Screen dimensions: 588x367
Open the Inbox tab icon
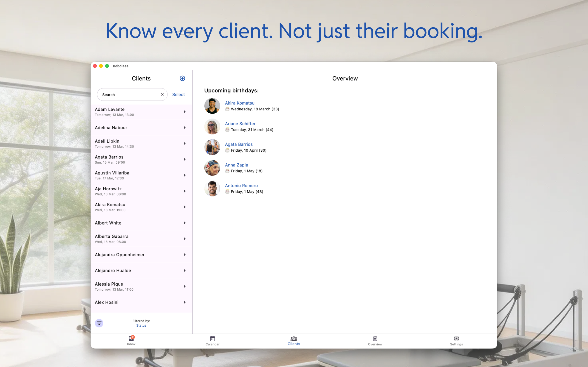(x=131, y=338)
